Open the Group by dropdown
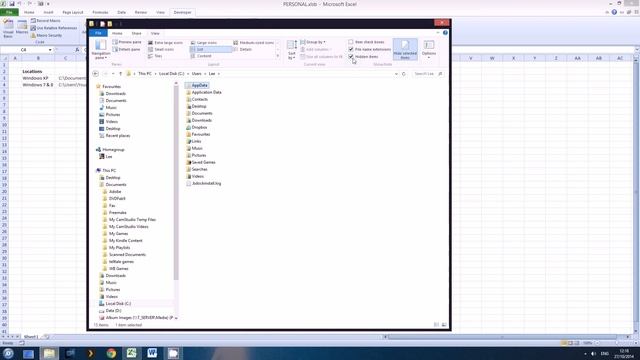This screenshot has height=360, width=640. click(x=313, y=42)
